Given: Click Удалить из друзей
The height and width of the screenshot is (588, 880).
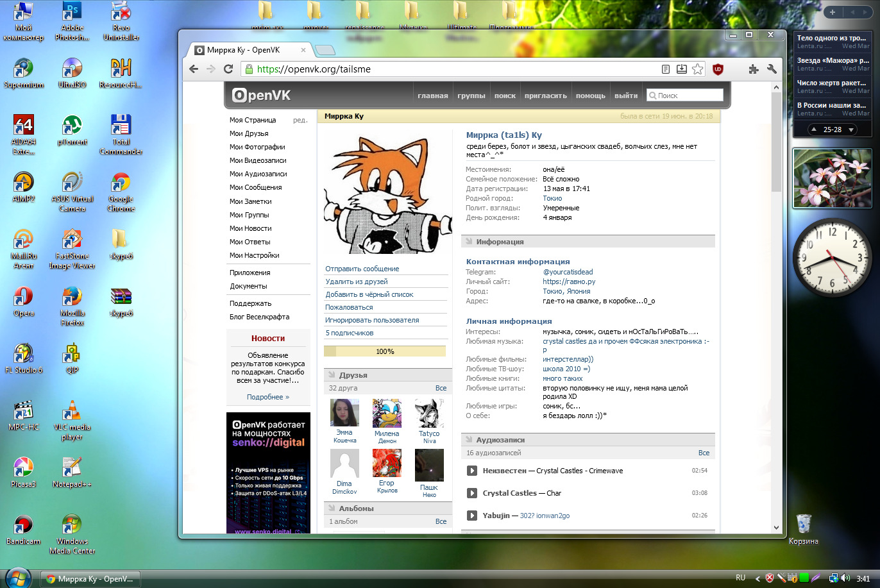Looking at the screenshot, I should 357,281.
